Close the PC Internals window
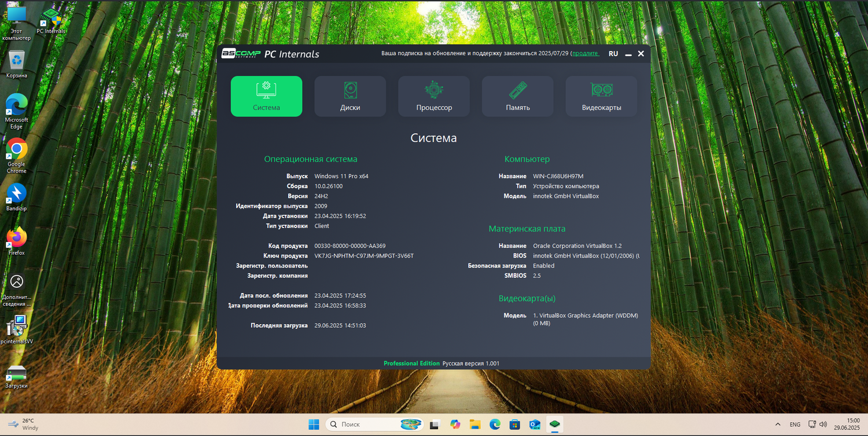 click(x=641, y=54)
